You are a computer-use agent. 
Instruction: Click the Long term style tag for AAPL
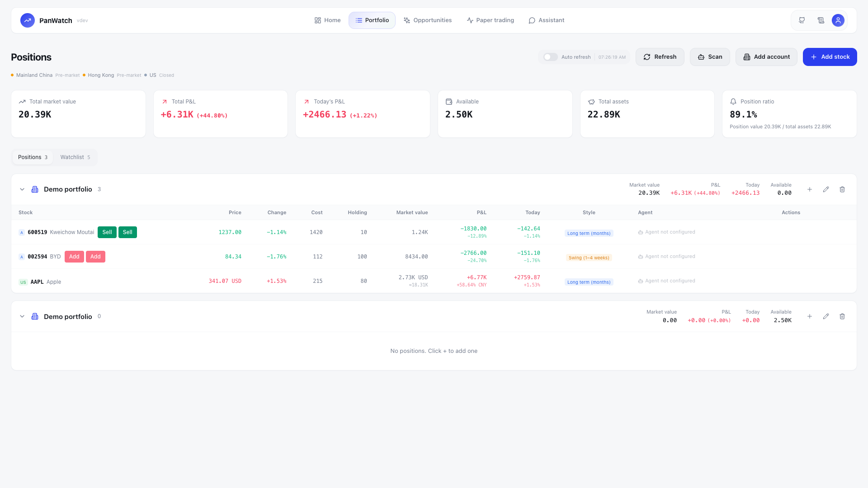point(589,282)
